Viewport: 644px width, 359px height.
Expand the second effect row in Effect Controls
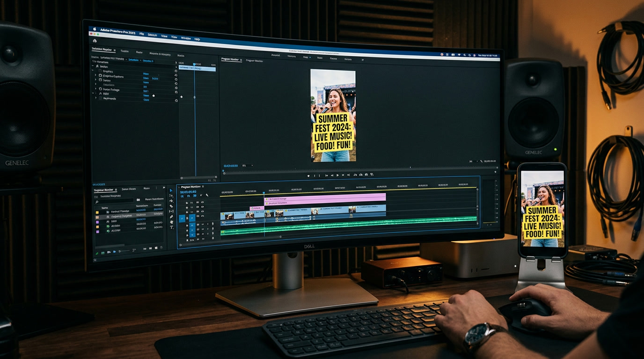click(x=95, y=79)
